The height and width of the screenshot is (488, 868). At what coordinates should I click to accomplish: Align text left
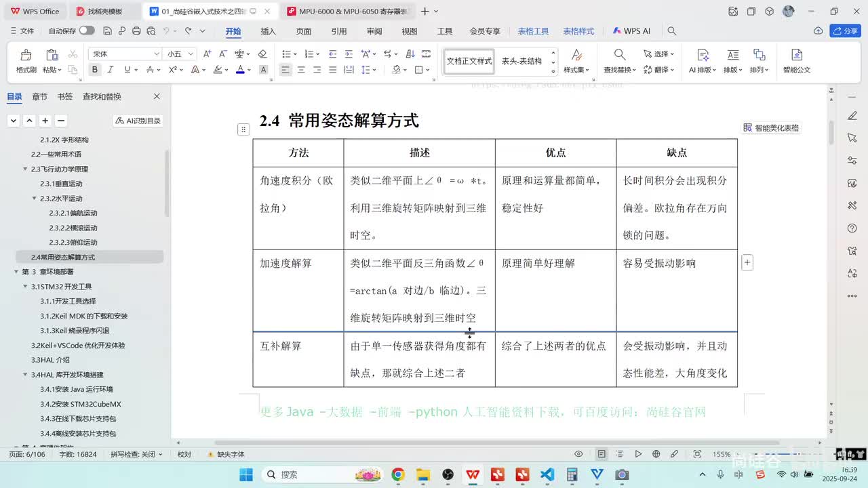tap(285, 70)
